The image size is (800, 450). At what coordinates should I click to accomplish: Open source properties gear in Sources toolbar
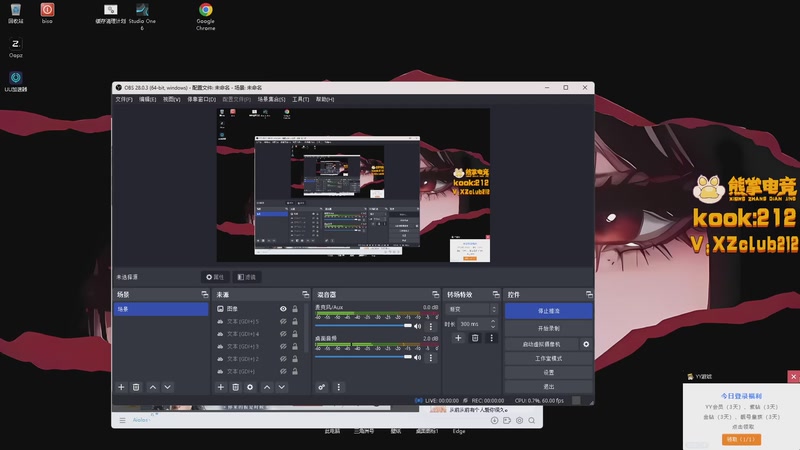point(250,387)
